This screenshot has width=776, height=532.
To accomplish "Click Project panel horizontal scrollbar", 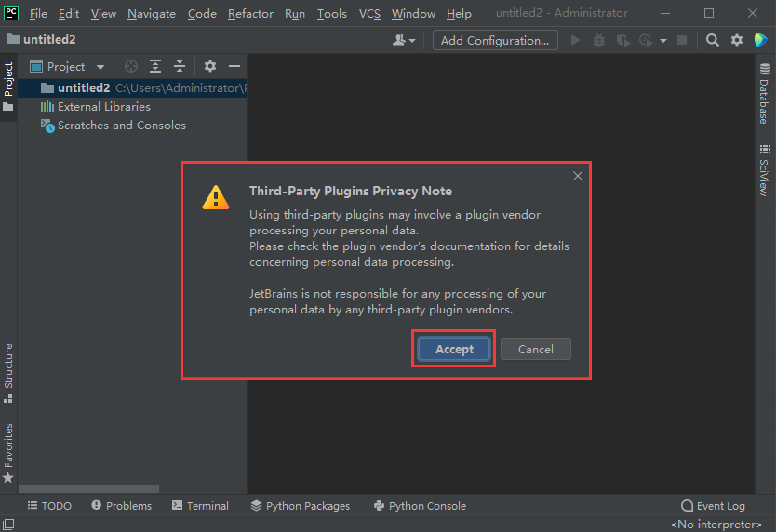I will pos(88,489).
